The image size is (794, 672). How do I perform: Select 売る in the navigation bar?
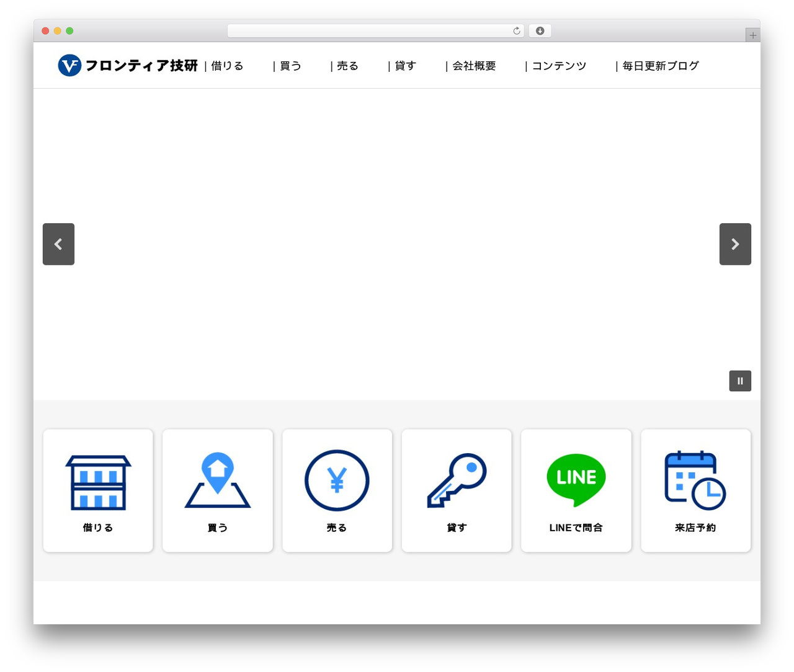pyautogui.click(x=347, y=66)
